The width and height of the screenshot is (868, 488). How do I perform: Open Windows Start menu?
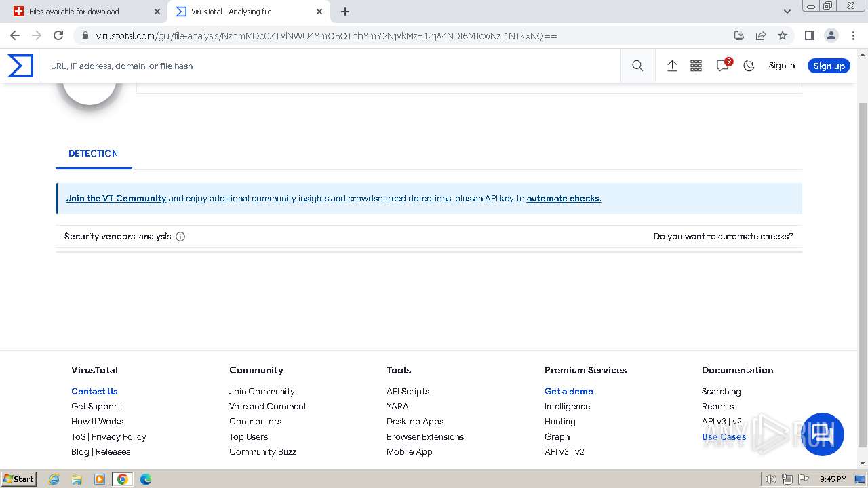(19, 479)
